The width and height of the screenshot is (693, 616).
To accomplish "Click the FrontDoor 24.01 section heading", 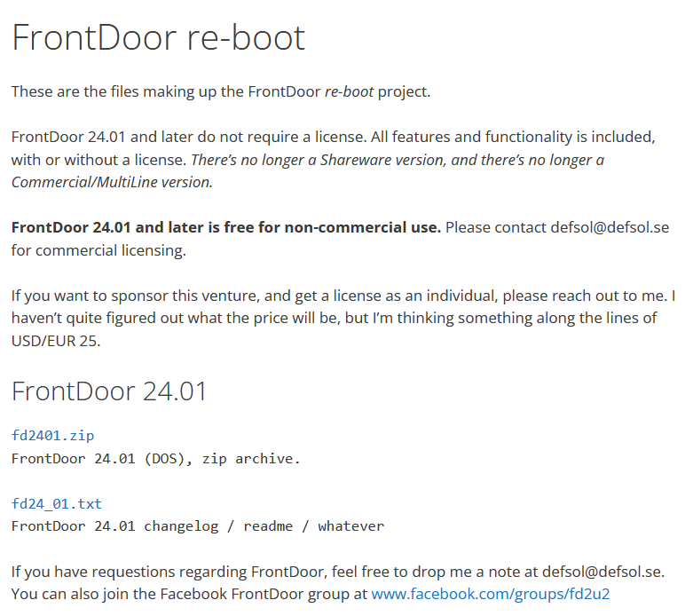I will [109, 391].
